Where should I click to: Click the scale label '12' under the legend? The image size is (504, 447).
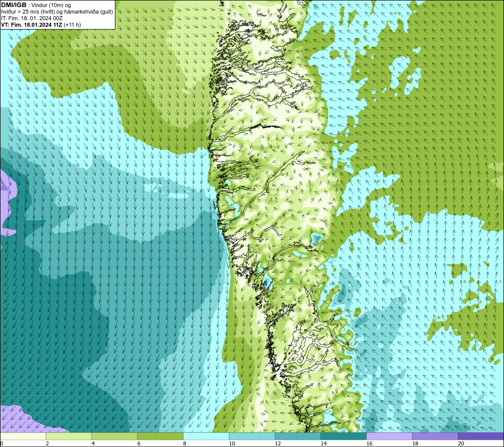(x=278, y=443)
